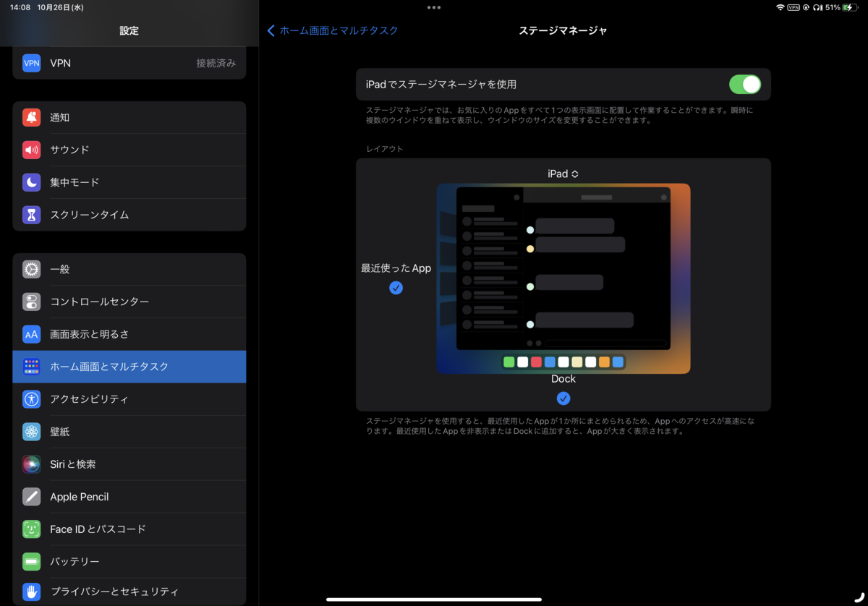868x606 pixels.
Task: Open VPN 接続済み settings row
Action: (129, 63)
